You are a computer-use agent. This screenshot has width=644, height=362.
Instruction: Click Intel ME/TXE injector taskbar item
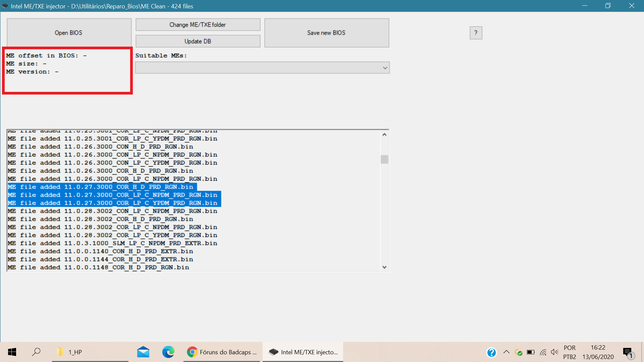[303, 352]
